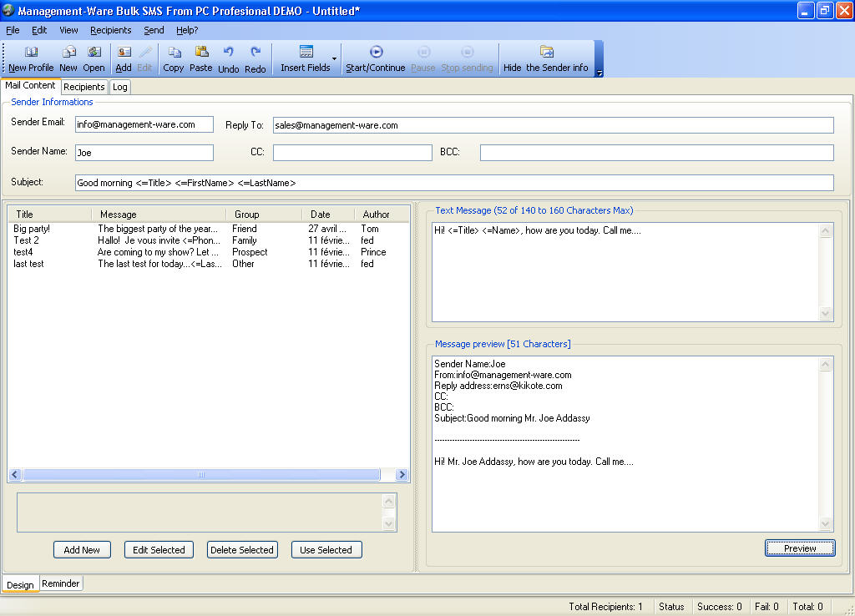Switch to the Reminder bottom tab

61,583
